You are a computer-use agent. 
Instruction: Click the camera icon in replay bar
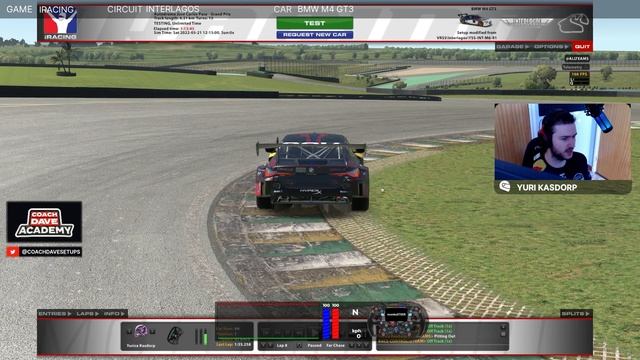coord(299,345)
